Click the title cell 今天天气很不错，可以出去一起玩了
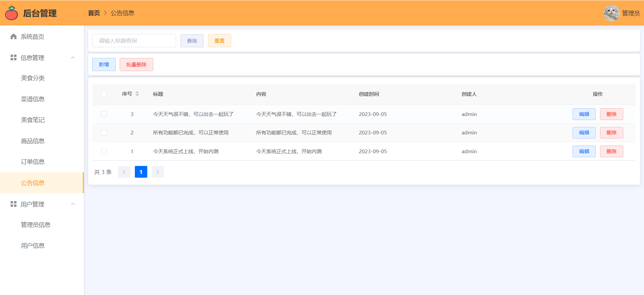The width and height of the screenshot is (644, 295). click(x=193, y=114)
